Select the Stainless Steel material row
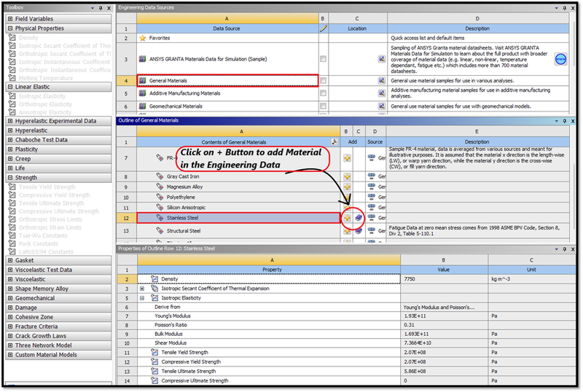This screenshot has width=583, height=392. click(x=238, y=218)
